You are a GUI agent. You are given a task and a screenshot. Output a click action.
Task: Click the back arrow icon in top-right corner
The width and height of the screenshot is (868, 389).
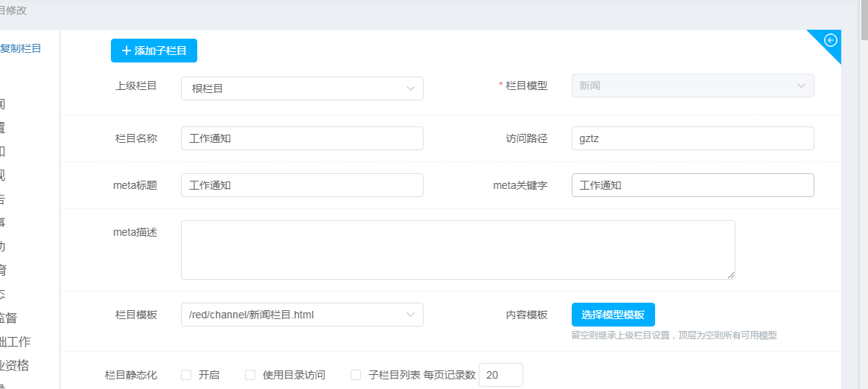pyautogui.click(x=831, y=40)
